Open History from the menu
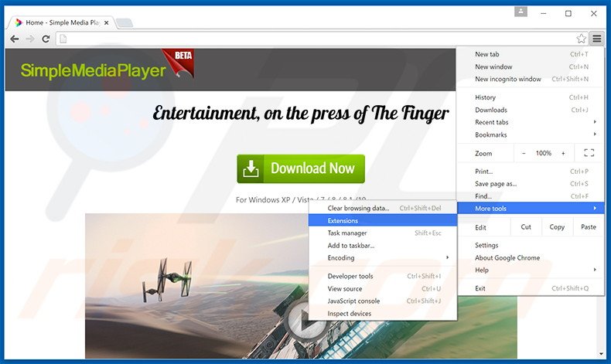 530,97
